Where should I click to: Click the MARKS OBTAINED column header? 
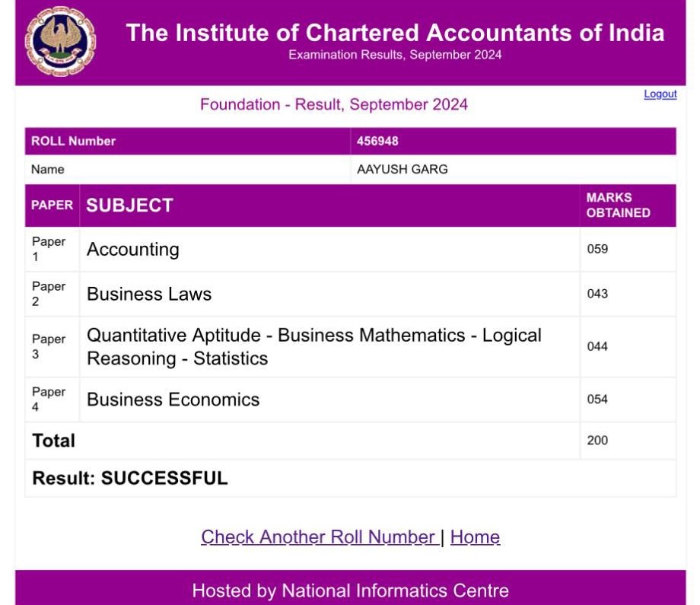[618, 205]
